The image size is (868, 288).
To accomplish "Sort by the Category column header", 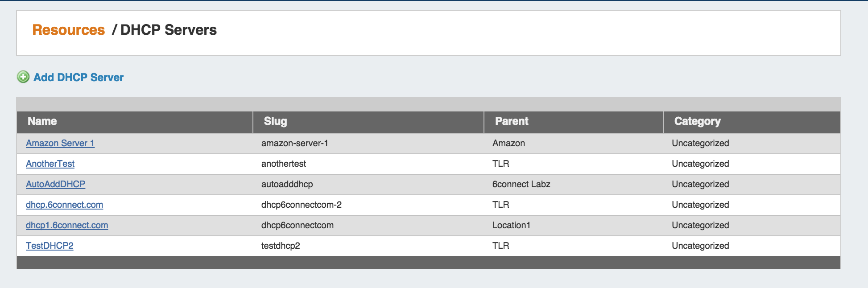I will (697, 121).
